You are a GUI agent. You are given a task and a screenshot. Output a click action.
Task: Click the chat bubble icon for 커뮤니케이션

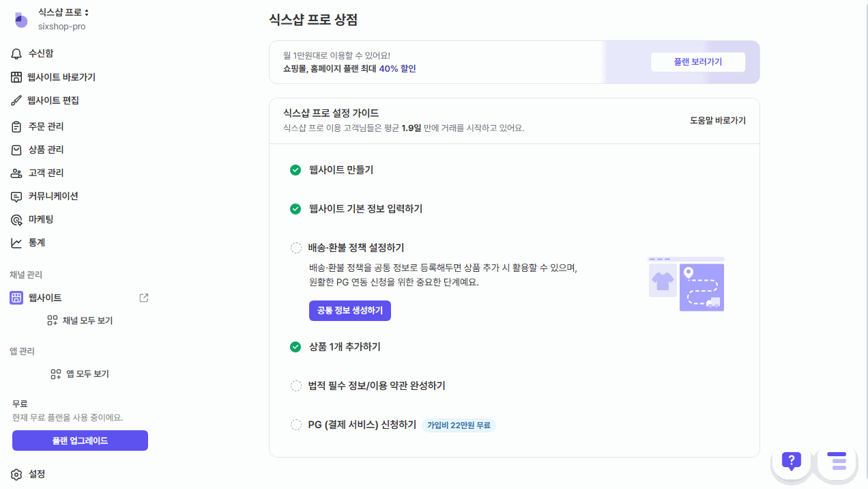point(17,197)
